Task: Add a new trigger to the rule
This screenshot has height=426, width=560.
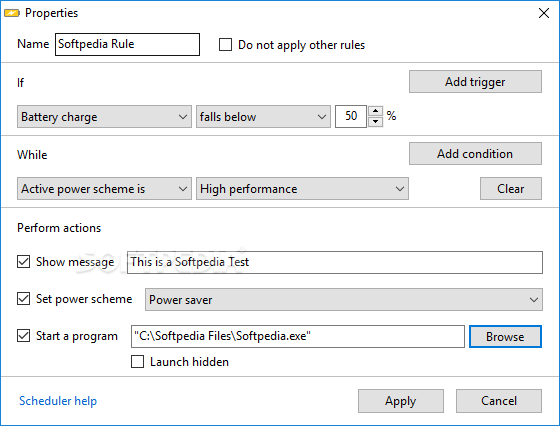Action: 475,82
